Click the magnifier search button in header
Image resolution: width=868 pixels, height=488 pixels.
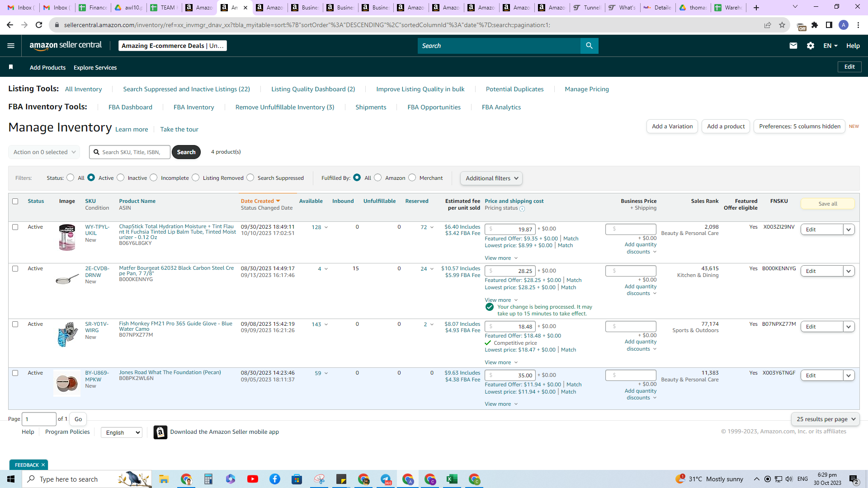[x=589, y=46]
